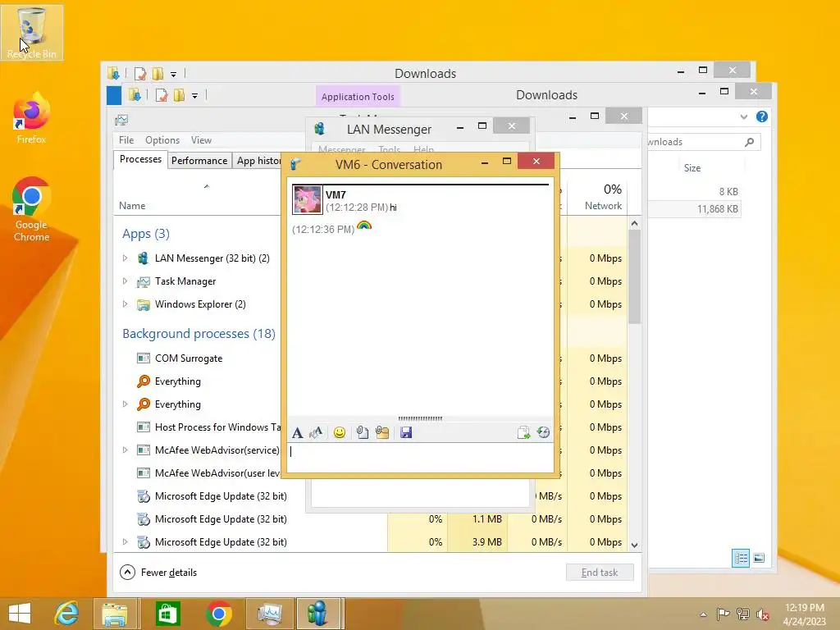Viewport: 840px width, 630px height.
Task: Open the network tray icon
Action: coord(743,614)
